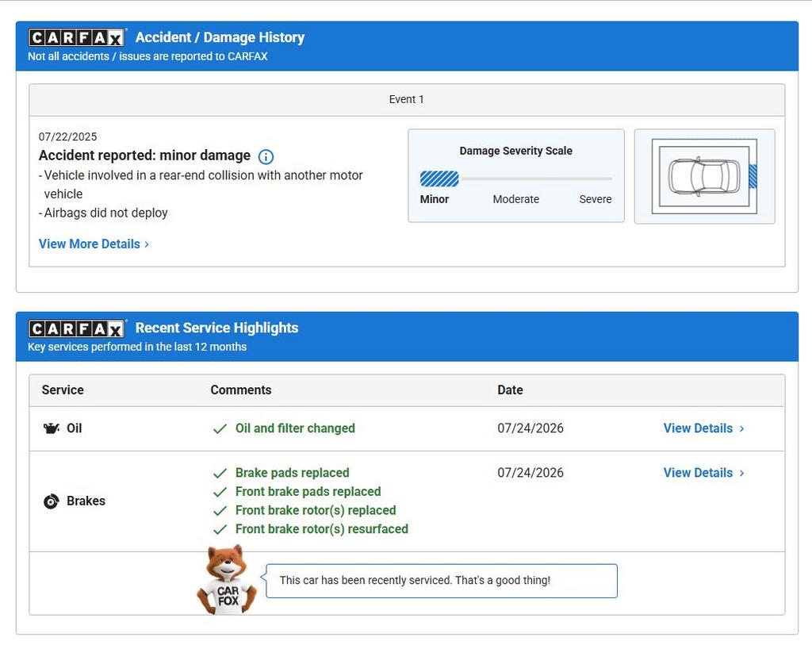This screenshot has width=812, height=645.
Task: Click the Oil service date 07/24/2026
Action: 530,428
